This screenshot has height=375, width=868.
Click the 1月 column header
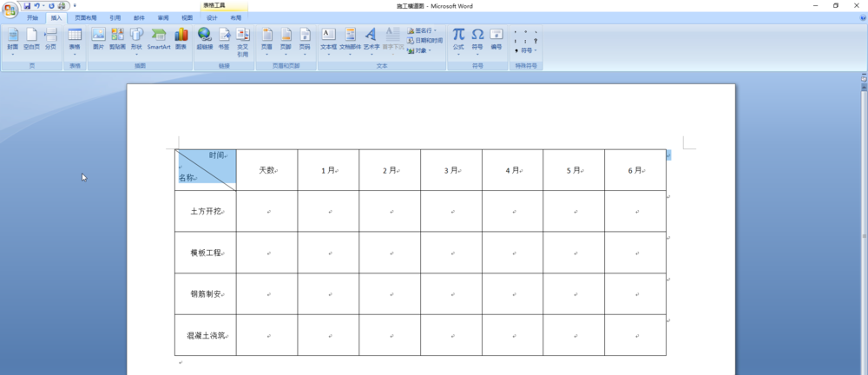(x=328, y=170)
